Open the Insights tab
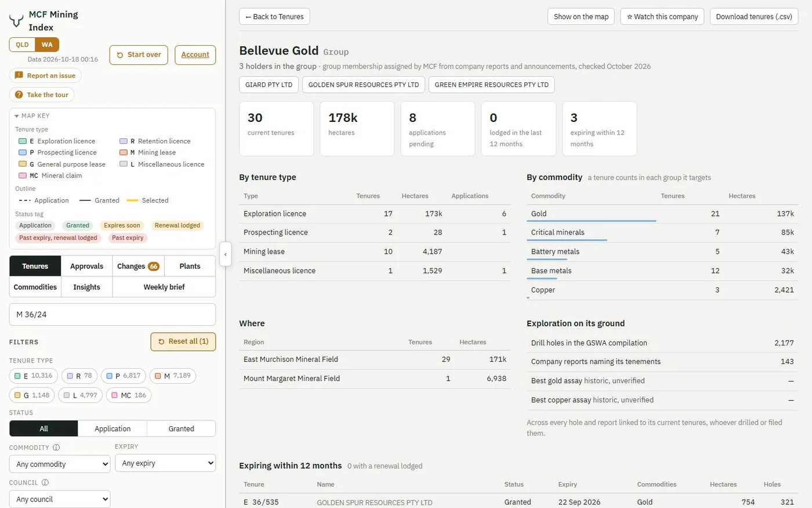Viewport: 812px width, 508px height. pyautogui.click(x=87, y=287)
